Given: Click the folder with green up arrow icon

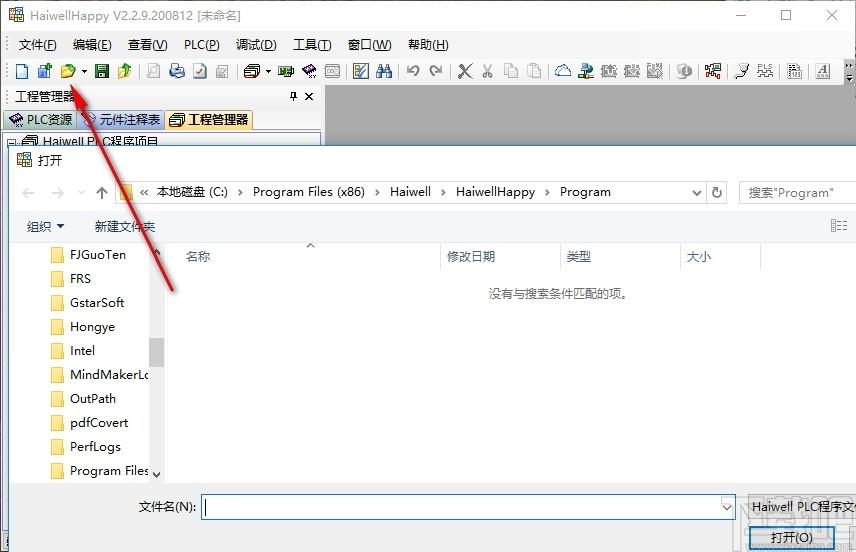Looking at the screenshot, I should 124,71.
